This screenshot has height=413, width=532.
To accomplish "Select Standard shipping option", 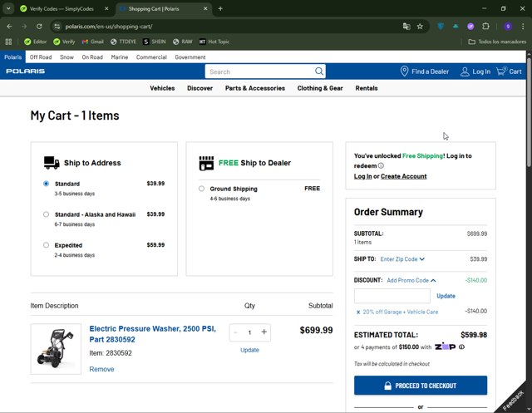I will (47, 184).
